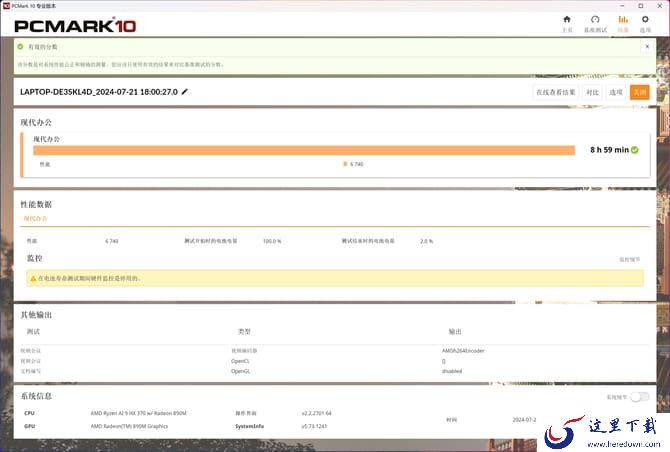The height and width of the screenshot is (452, 670).
Task: Click the time value '2024-07-2'
Action: click(524, 420)
